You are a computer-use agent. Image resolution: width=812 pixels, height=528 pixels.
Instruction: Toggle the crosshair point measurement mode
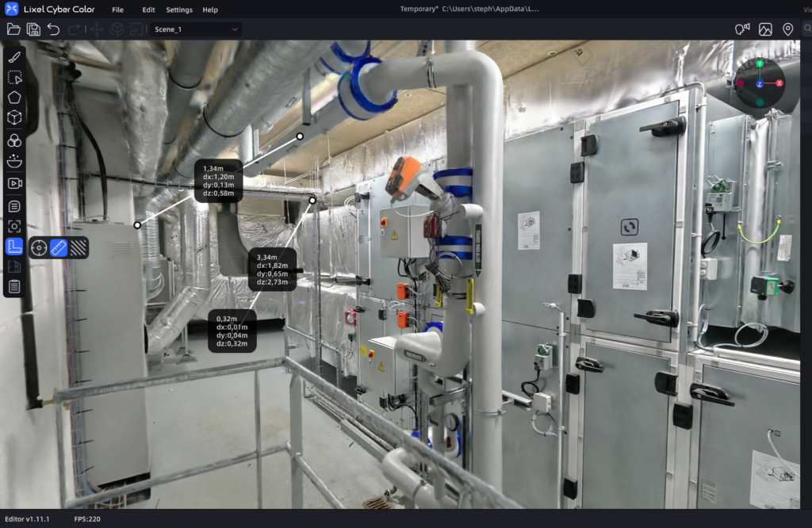[x=39, y=248]
